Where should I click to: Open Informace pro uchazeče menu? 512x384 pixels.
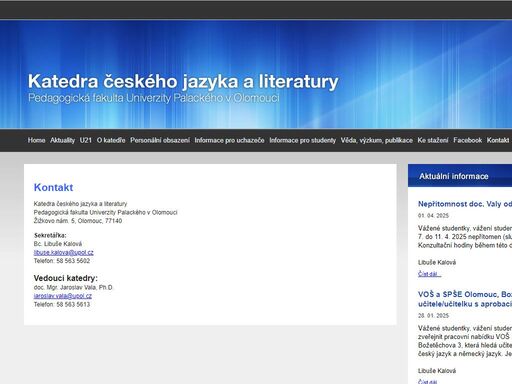point(229,140)
